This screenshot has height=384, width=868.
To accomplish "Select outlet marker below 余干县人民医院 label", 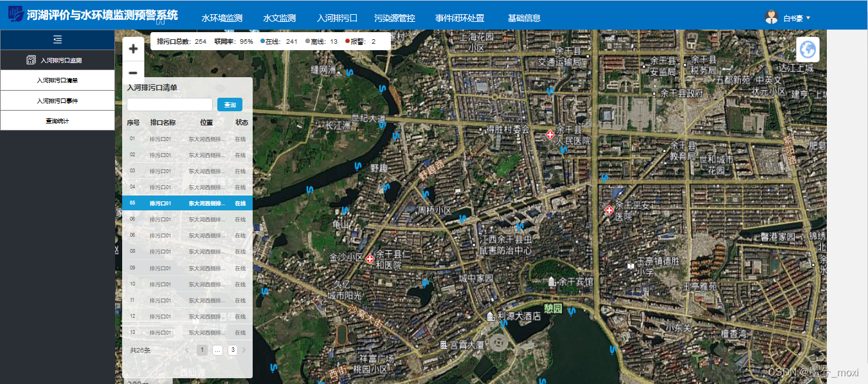I will (x=563, y=151).
